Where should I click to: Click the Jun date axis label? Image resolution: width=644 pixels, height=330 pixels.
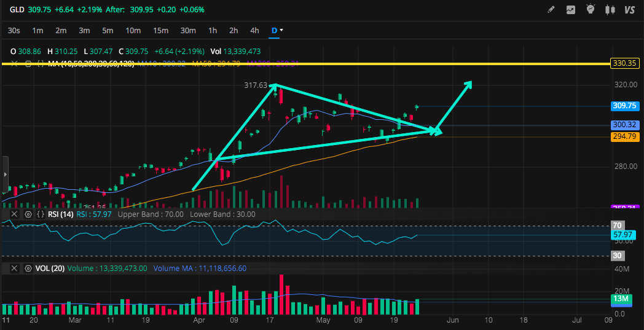[x=452, y=320]
